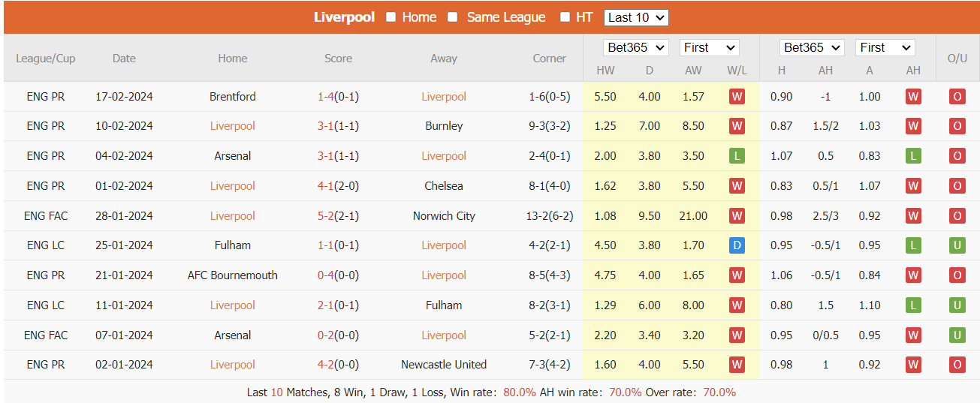The height and width of the screenshot is (403, 980).
Task: Click the O/U column header
Action: [957, 58]
